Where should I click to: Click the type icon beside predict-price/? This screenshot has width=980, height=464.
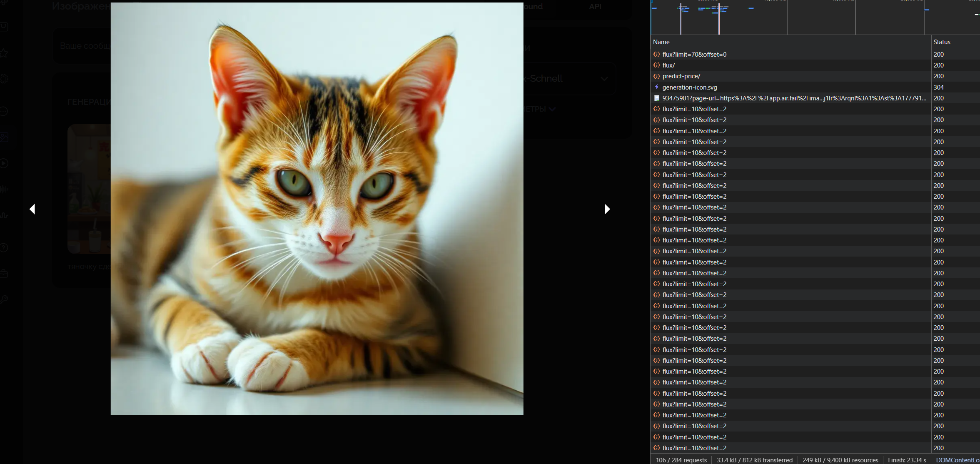(x=657, y=76)
